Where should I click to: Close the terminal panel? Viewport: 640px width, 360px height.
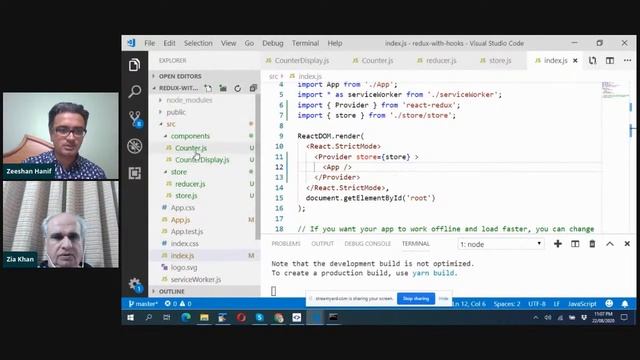click(627, 244)
